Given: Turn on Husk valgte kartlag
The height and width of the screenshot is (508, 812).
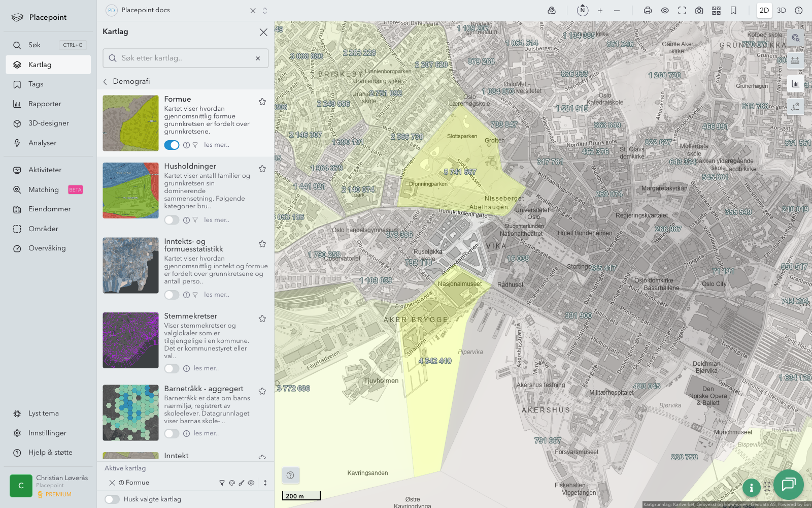Looking at the screenshot, I should (112, 499).
